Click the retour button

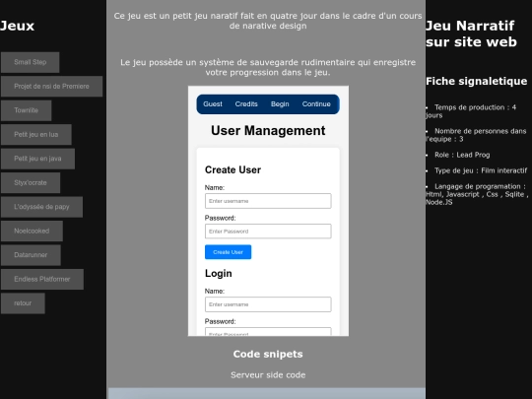(23, 303)
